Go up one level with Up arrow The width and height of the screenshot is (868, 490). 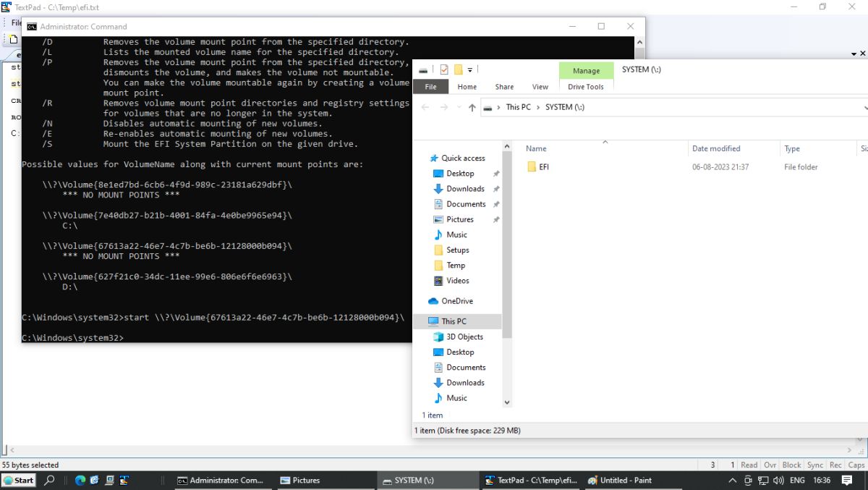[x=472, y=107]
